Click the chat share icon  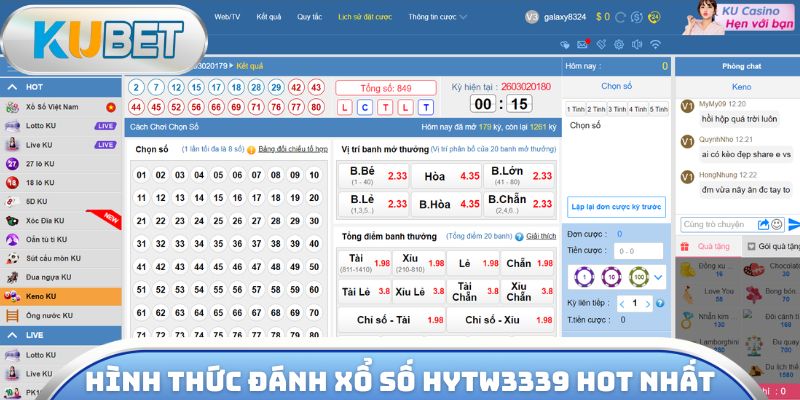[763, 224]
